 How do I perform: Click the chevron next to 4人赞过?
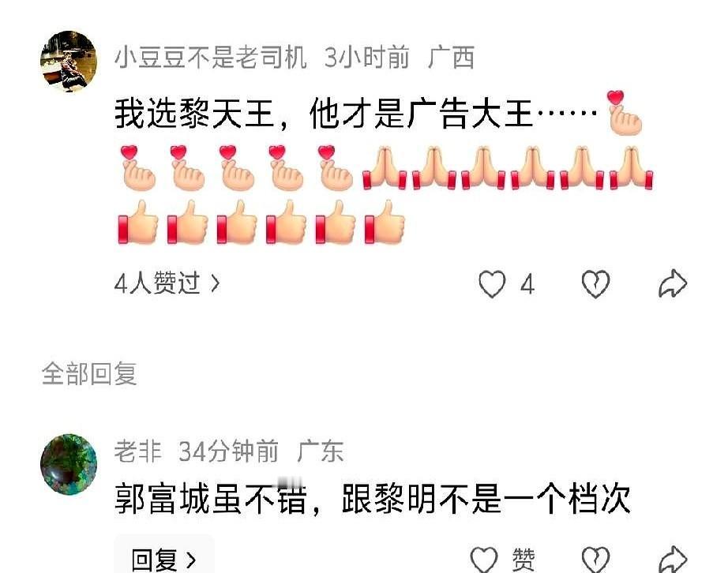pyautogui.click(x=215, y=283)
